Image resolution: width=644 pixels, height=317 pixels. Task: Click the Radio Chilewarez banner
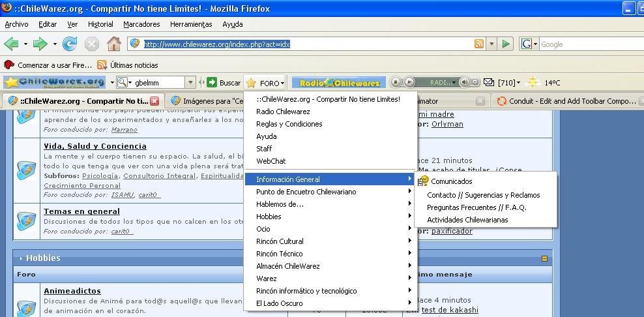point(339,83)
